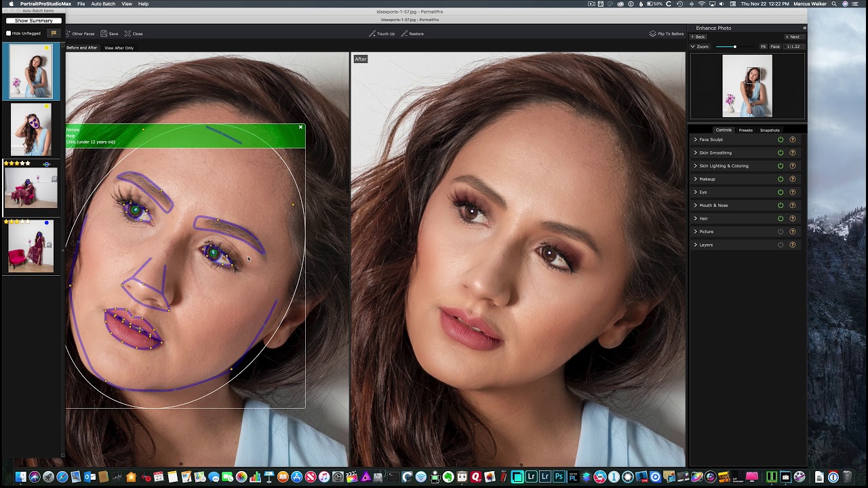This screenshot has height=488, width=868.
Task: Click the orange flag filter icon
Action: pos(54,33)
